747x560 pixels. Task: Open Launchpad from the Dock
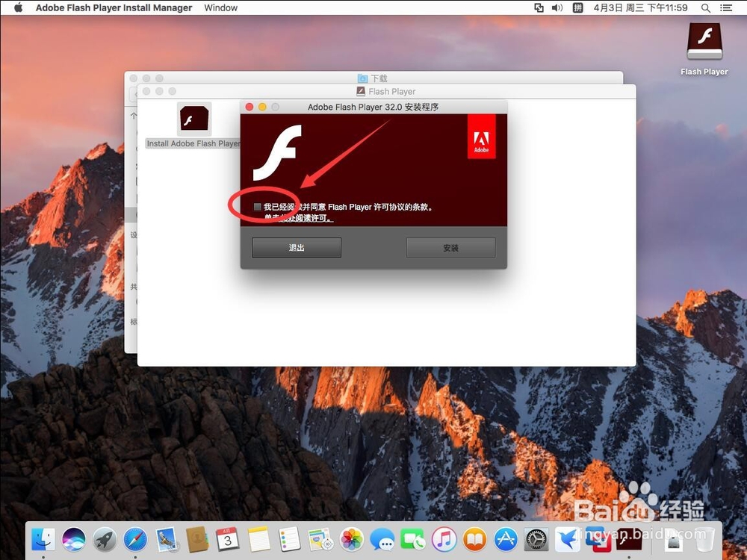click(105, 540)
